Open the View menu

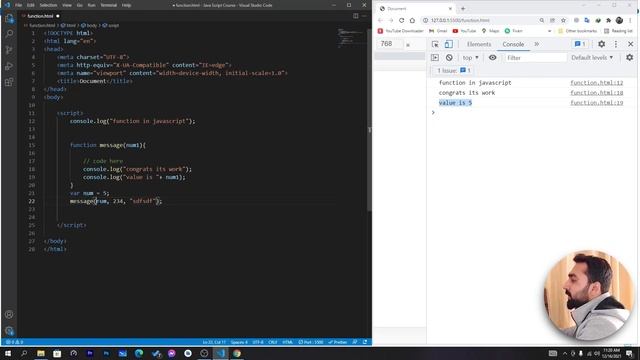tap(67, 5)
